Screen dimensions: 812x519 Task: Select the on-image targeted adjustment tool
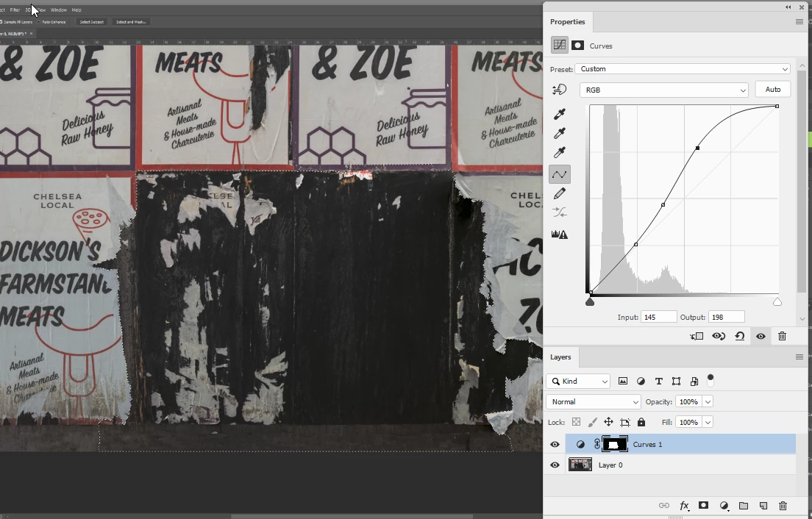(559, 90)
